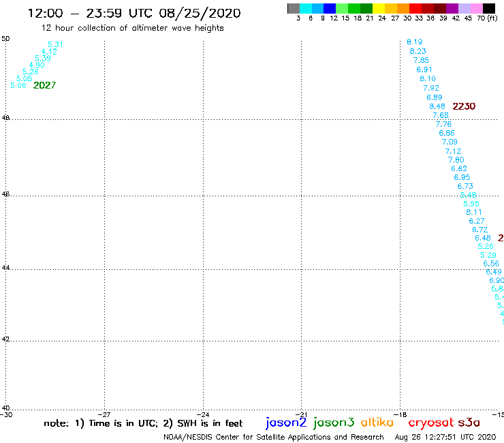The width and height of the screenshot is (504, 443).
Task: Click the 6.48 wave height value
Action: [483, 238]
